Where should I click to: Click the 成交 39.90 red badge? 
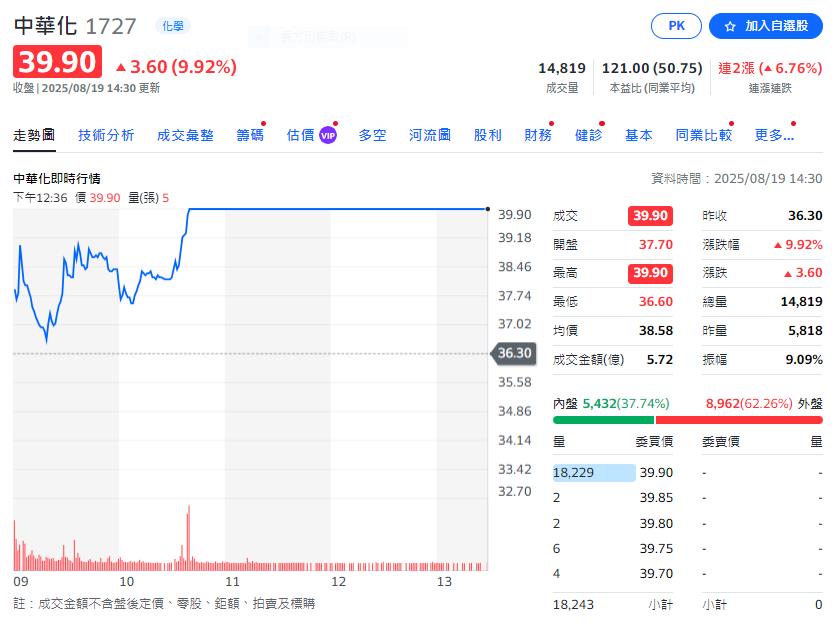650,215
